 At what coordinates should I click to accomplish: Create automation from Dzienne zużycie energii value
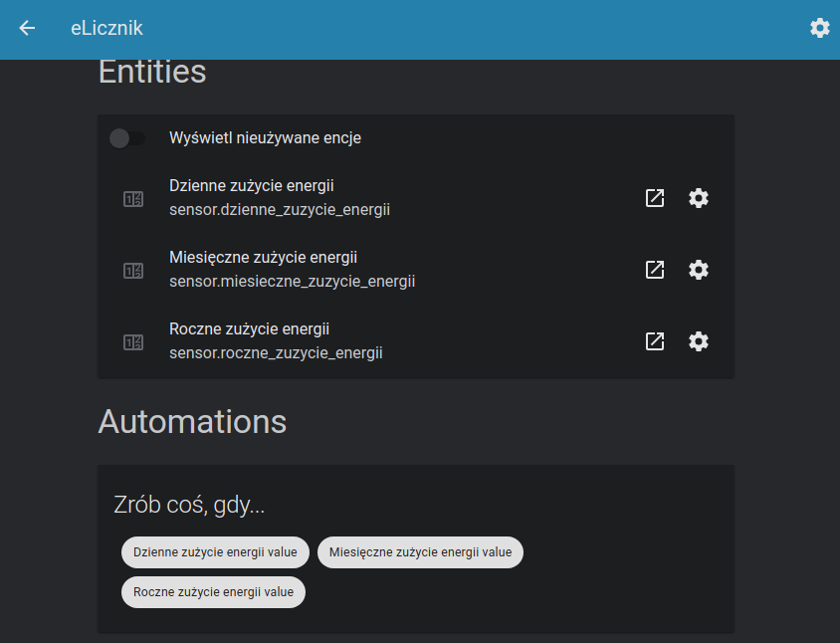point(215,552)
